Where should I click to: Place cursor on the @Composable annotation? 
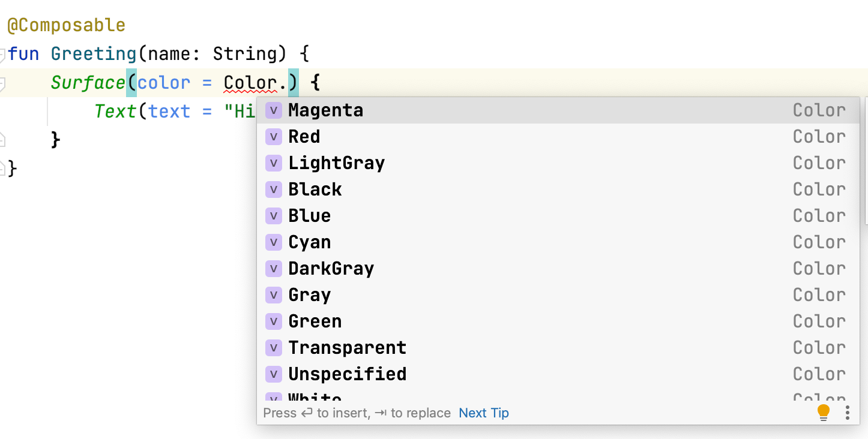coord(66,26)
